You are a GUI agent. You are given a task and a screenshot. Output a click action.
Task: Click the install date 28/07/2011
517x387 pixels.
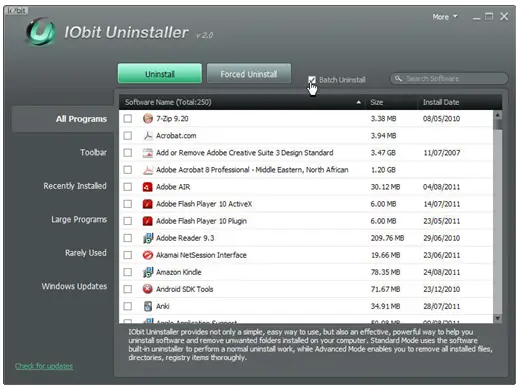click(x=441, y=306)
